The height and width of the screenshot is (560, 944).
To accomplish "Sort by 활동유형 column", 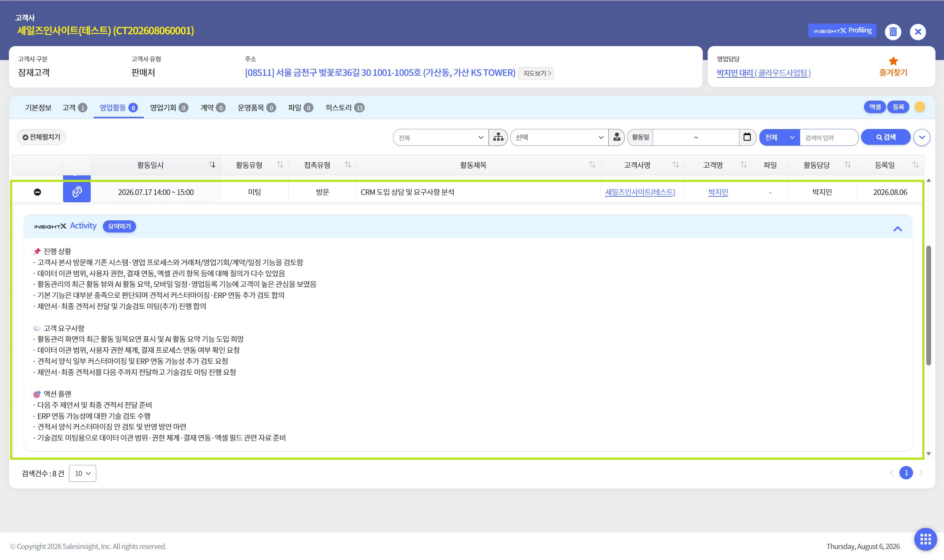I will pyautogui.click(x=280, y=165).
